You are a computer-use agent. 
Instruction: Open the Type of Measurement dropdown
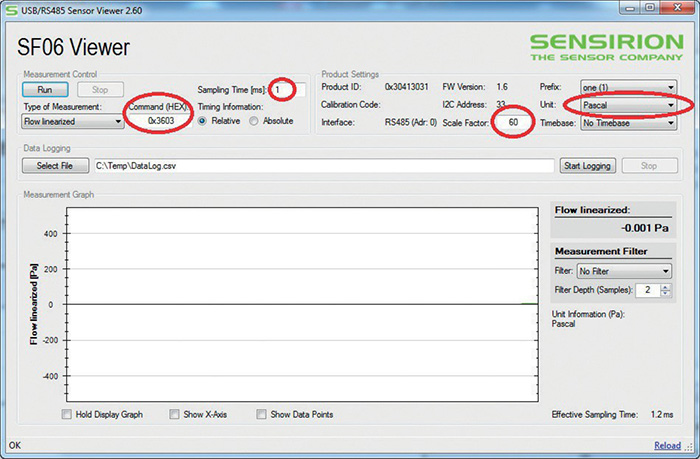pyautogui.click(x=72, y=121)
